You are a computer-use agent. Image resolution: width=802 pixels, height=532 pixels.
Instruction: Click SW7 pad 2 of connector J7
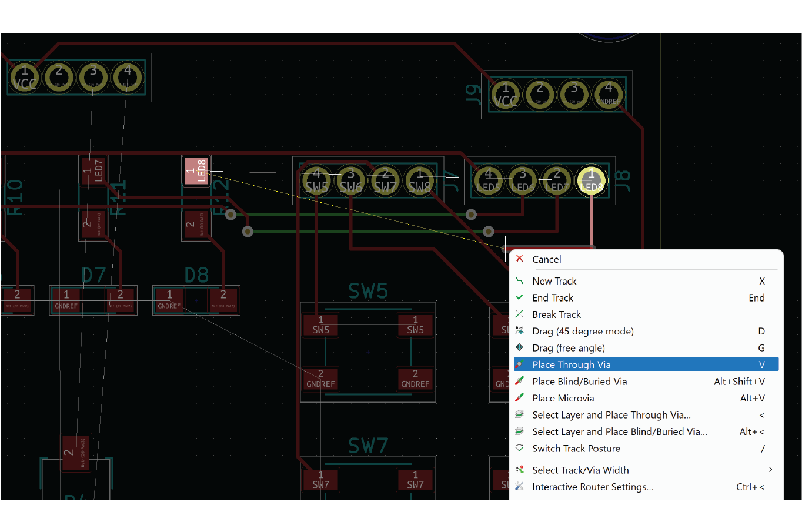point(385,180)
